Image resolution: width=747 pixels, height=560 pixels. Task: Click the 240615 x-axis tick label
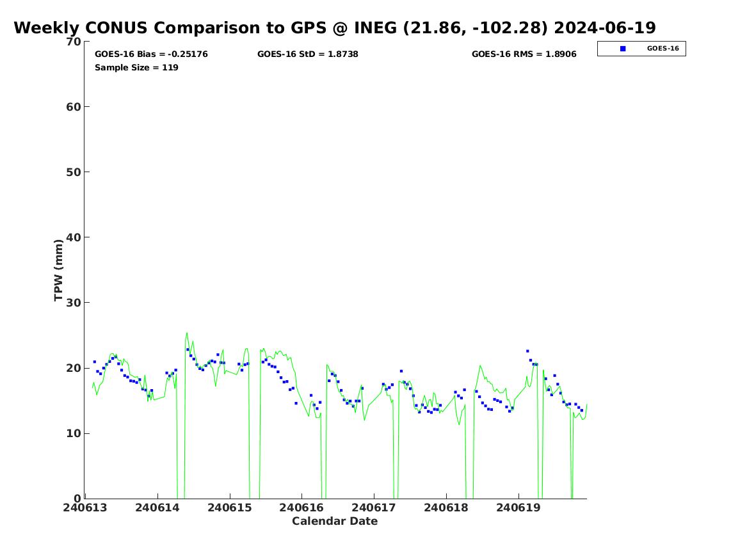[x=230, y=508]
